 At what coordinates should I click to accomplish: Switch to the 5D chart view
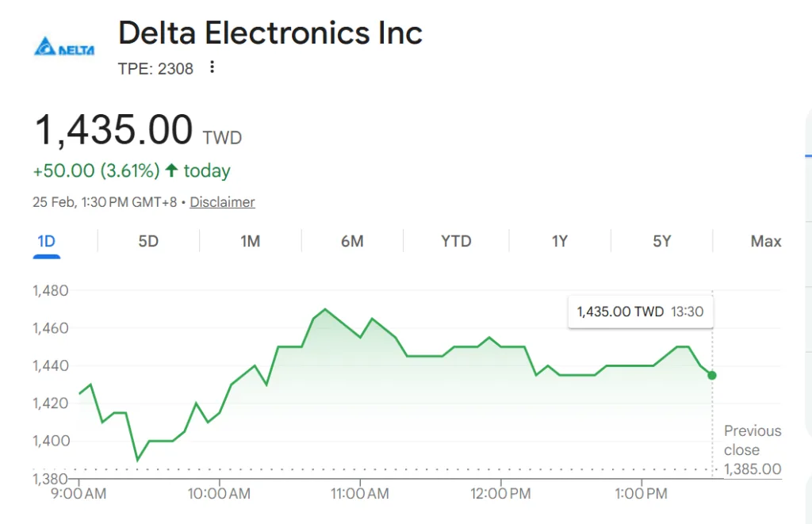click(147, 241)
